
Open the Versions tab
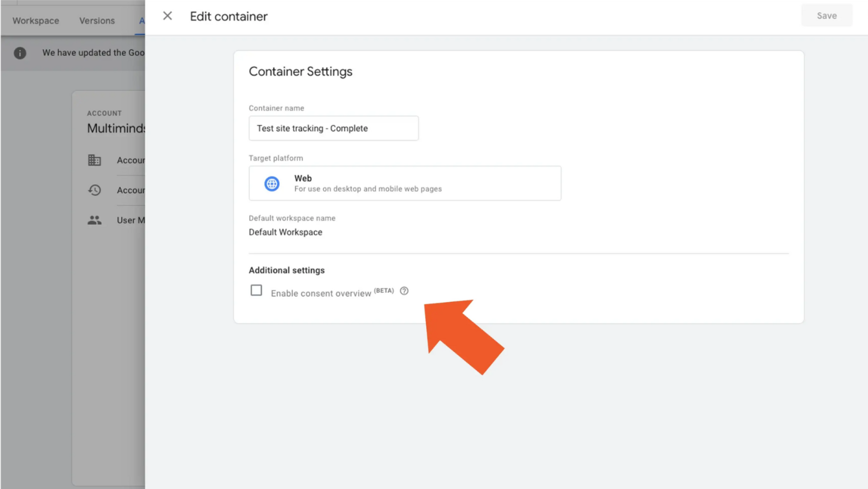pos(96,20)
